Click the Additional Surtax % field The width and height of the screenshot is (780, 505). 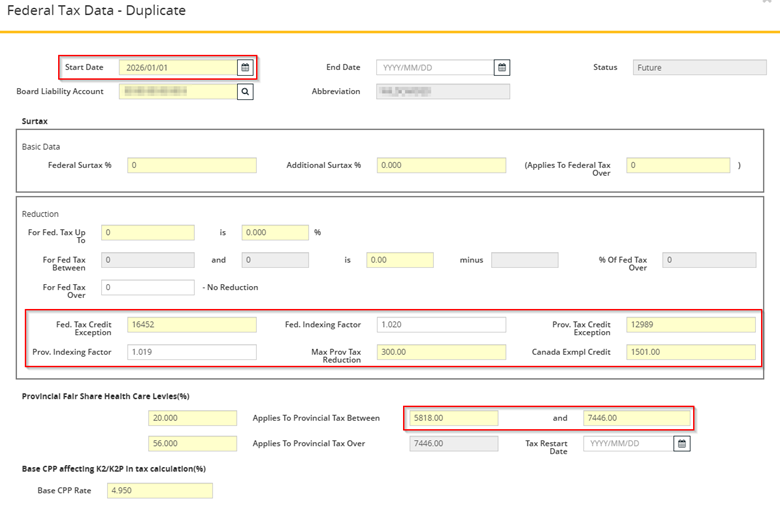coord(441,165)
